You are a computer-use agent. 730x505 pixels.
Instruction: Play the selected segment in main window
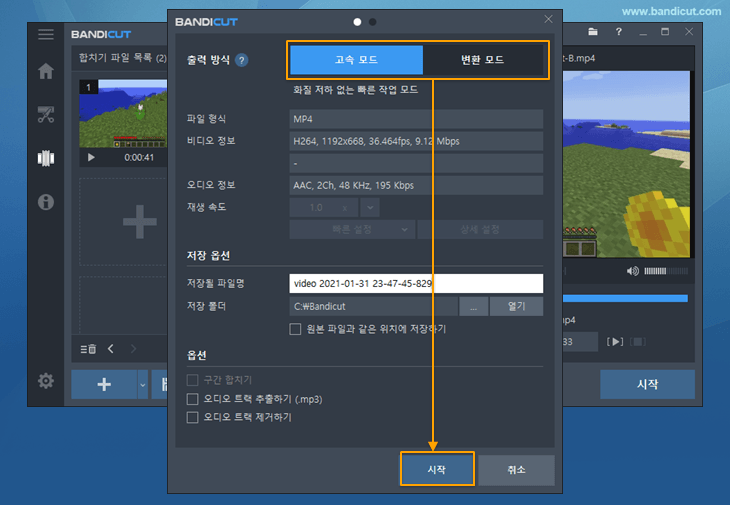pyautogui.click(x=615, y=342)
